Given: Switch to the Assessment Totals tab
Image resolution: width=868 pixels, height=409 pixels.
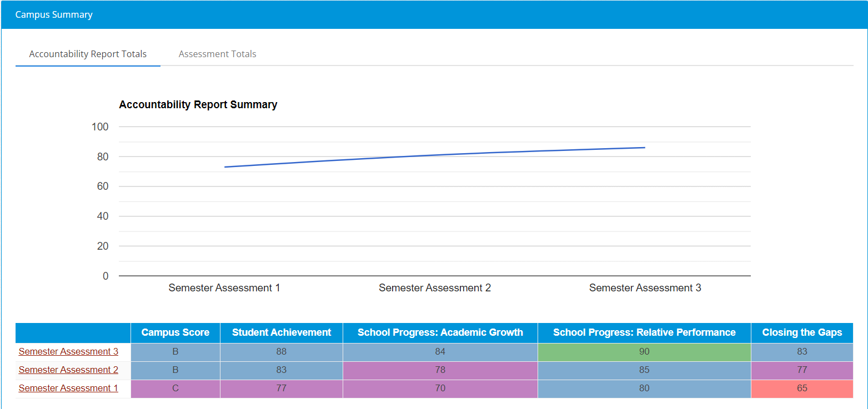Looking at the screenshot, I should [x=217, y=54].
